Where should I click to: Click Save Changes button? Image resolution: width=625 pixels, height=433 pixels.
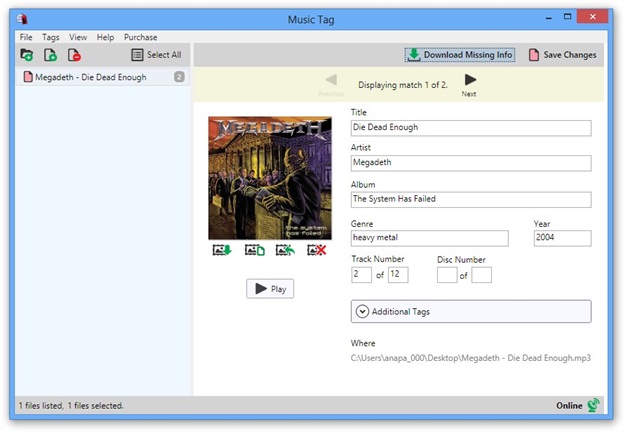pyautogui.click(x=562, y=55)
